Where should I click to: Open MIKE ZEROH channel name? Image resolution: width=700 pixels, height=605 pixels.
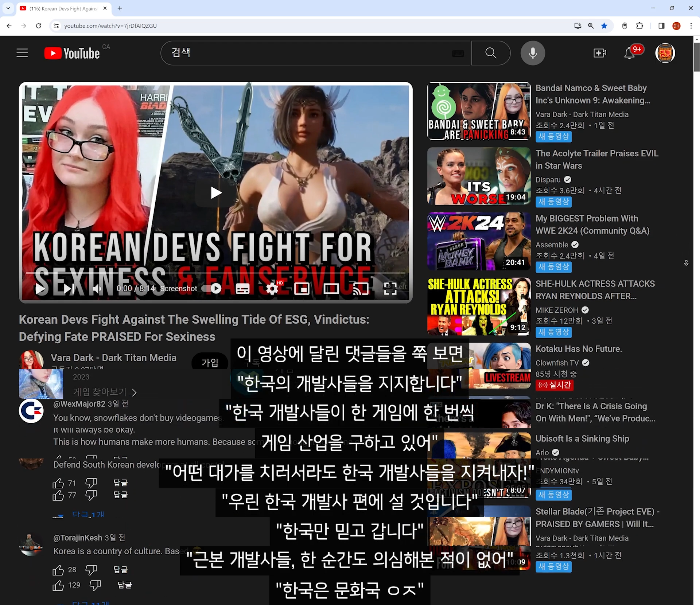pyautogui.click(x=557, y=310)
